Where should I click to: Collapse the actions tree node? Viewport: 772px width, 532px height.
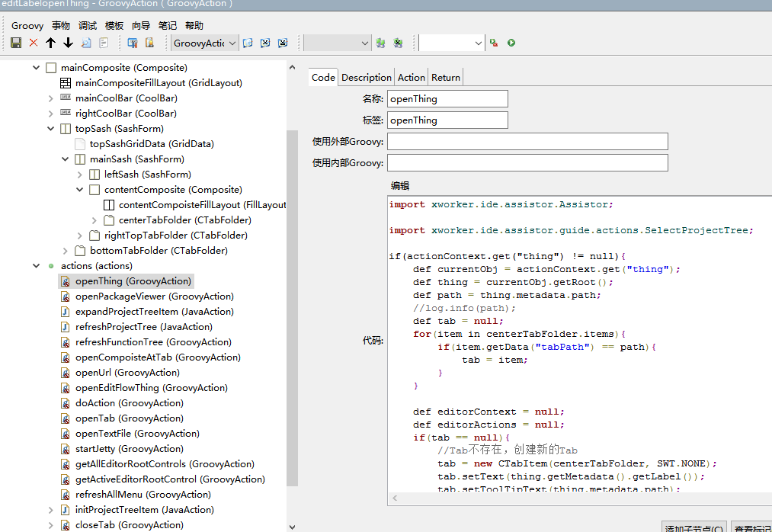click(x=36, y=266)
